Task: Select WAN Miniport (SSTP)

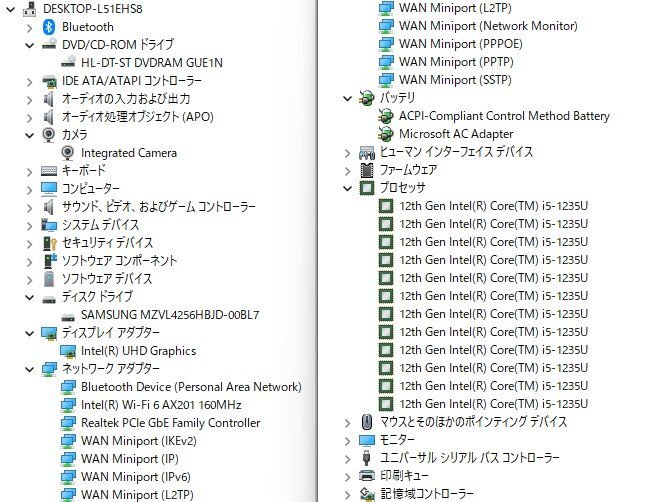Action: point(455,80)
